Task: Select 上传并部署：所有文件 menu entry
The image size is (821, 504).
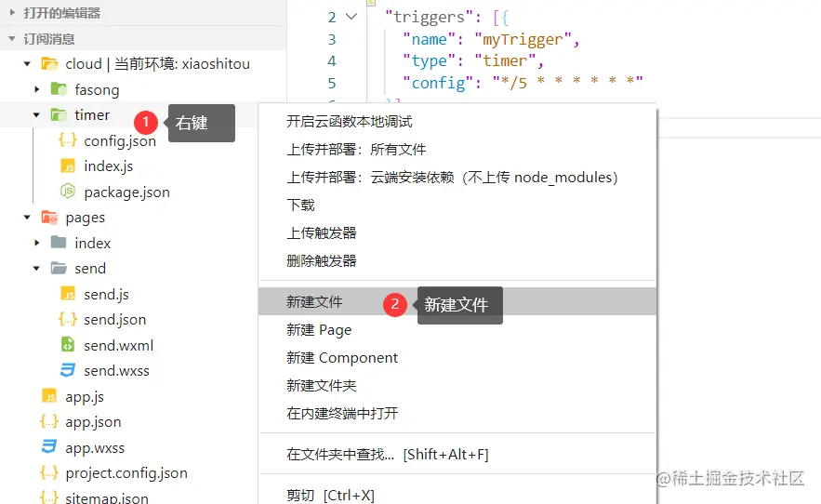Action: 457,150
